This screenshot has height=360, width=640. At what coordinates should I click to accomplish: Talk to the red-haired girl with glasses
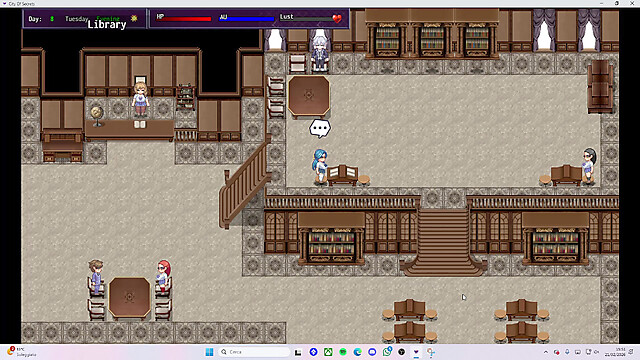163,276
